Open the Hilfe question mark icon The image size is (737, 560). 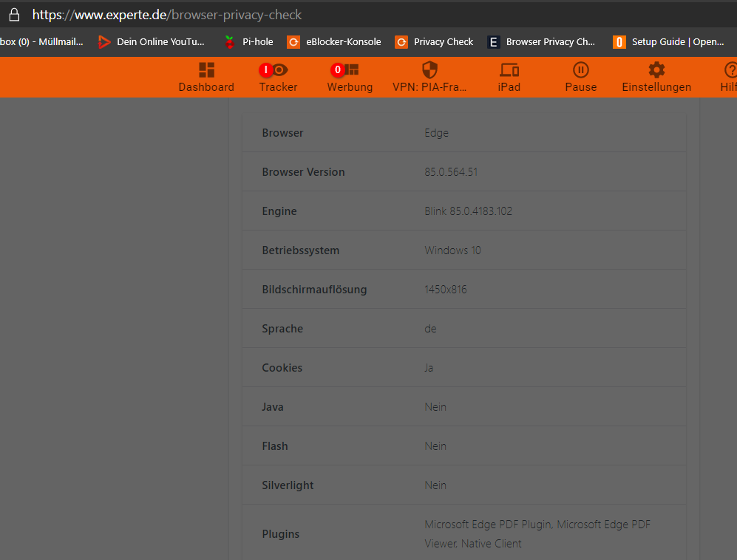[730, 70]
